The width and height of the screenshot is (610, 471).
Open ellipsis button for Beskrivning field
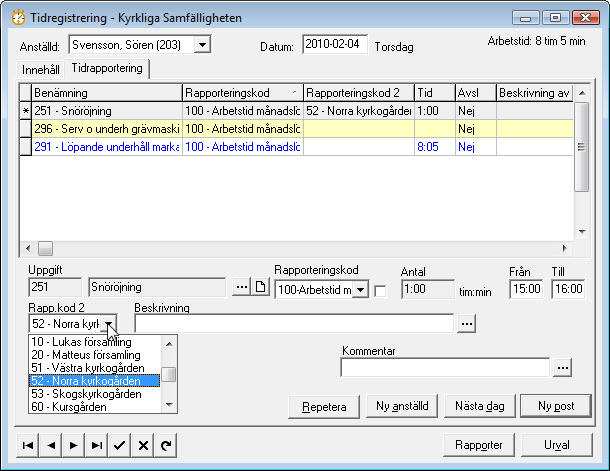tap(466, 324)
